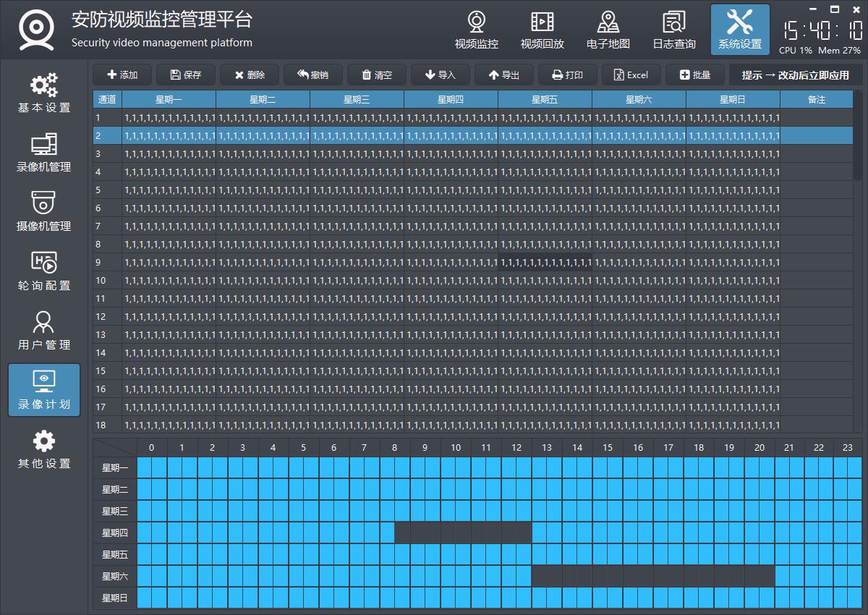
Task: Open the 电子地图 electronic map
Action: click(x=608, y=30)
